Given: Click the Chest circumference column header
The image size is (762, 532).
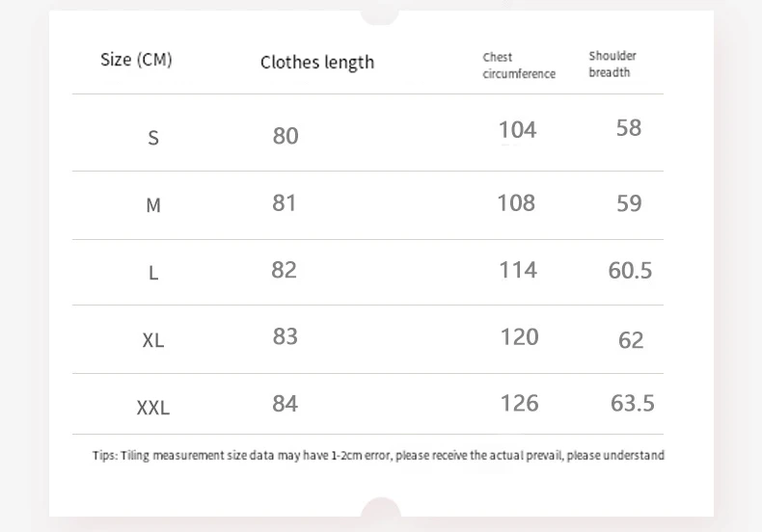Looking at the screenshot, I should (519, 66).
